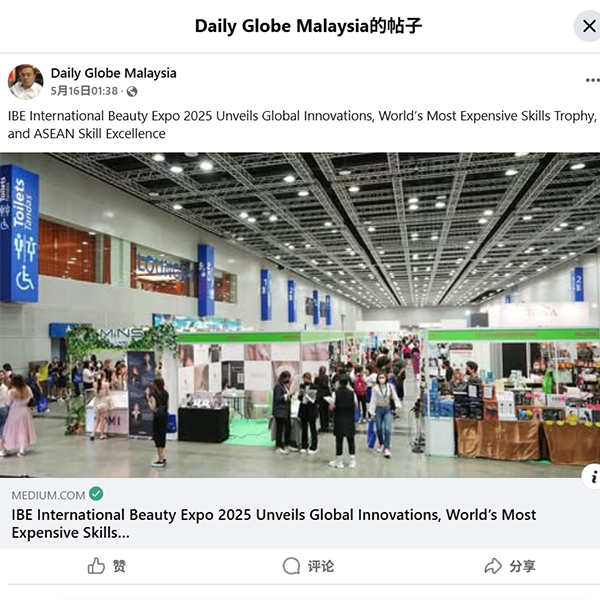The width and height of the screenshot is (600, 600).
Task: Click the grey link preview card footer
Action: 300,513
